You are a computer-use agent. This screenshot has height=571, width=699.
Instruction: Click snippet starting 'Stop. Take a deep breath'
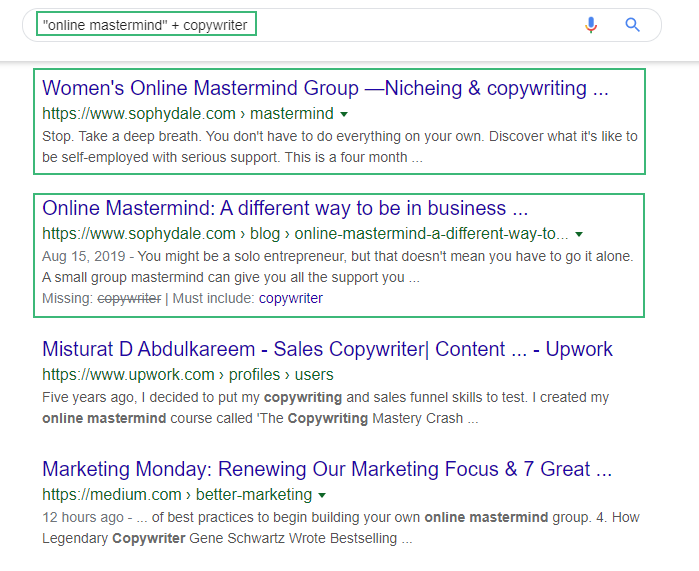340,147
